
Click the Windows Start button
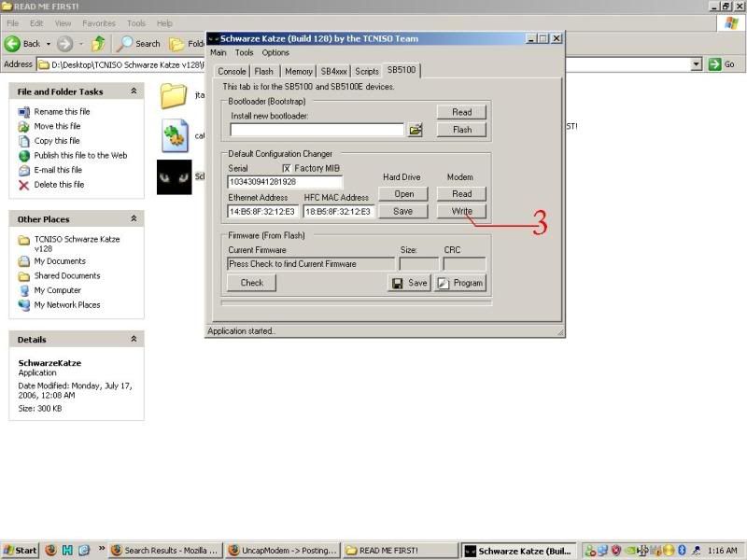click(21, 551)
